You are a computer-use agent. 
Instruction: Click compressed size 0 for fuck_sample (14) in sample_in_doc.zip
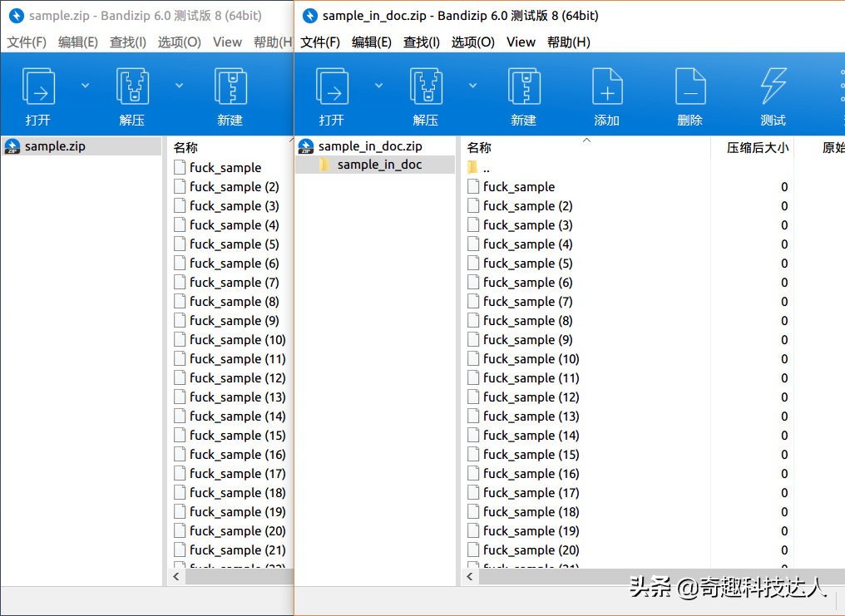coord(784,436)
